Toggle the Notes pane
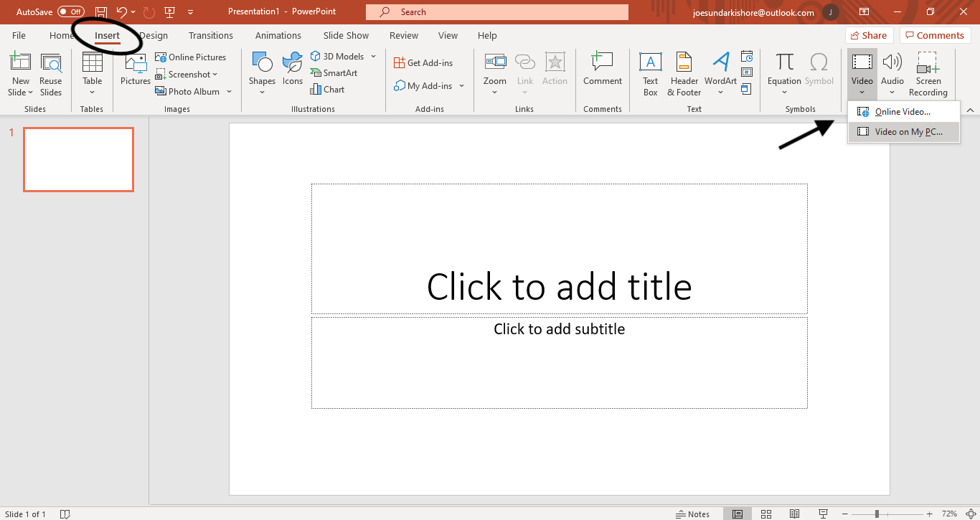Screen dimensions: 980x520 click(x=692, y=514)
